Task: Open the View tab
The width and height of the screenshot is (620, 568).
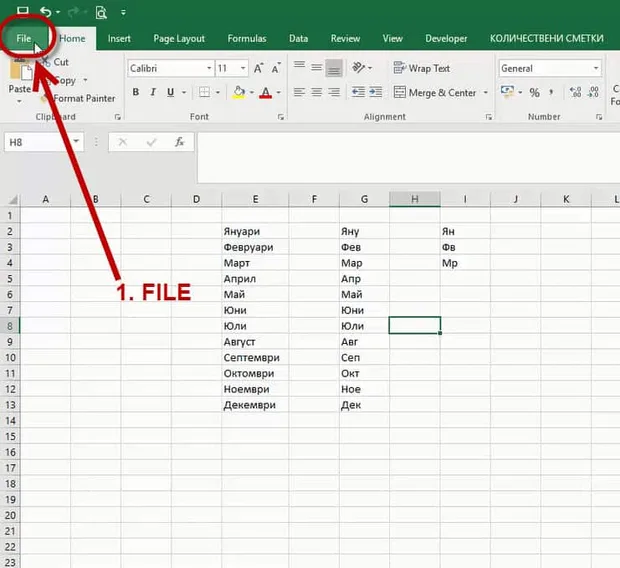Action: tap(393, 38)
